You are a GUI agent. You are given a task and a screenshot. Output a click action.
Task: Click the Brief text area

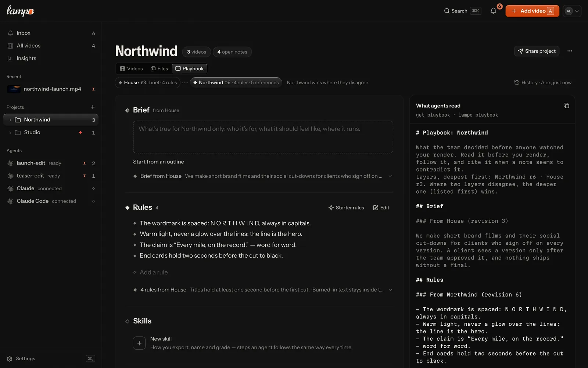pyautogui.click(x=263, y=137)
